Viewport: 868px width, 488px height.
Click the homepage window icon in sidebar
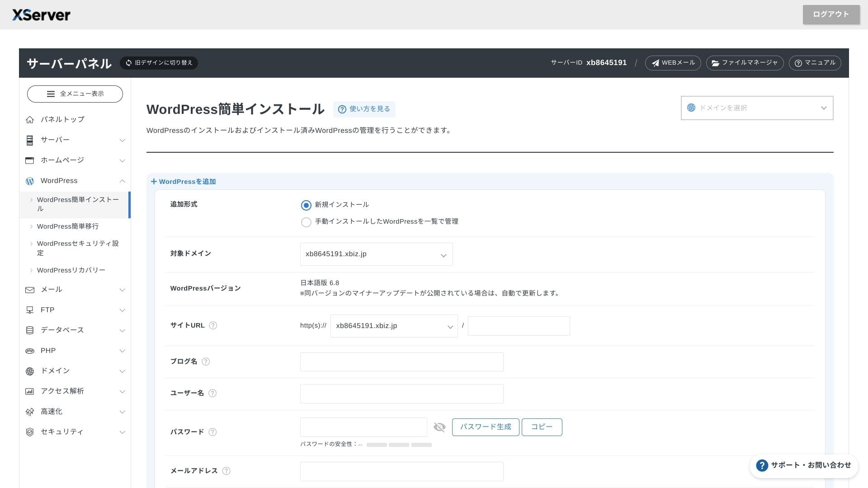30,160
